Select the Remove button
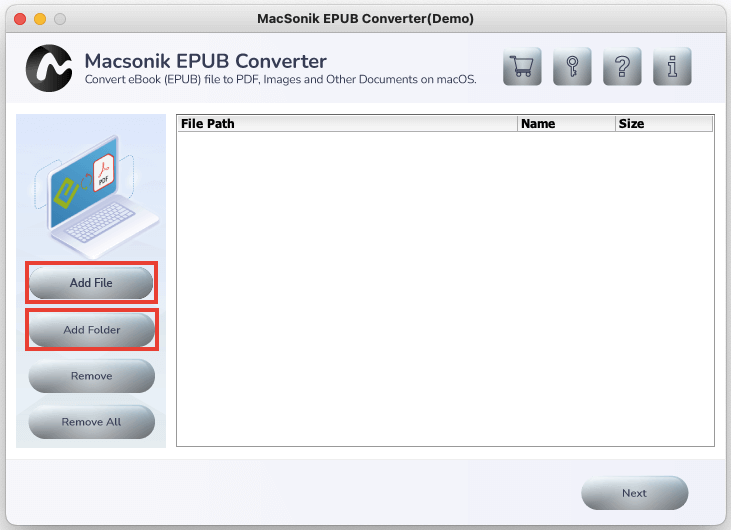 91,376
